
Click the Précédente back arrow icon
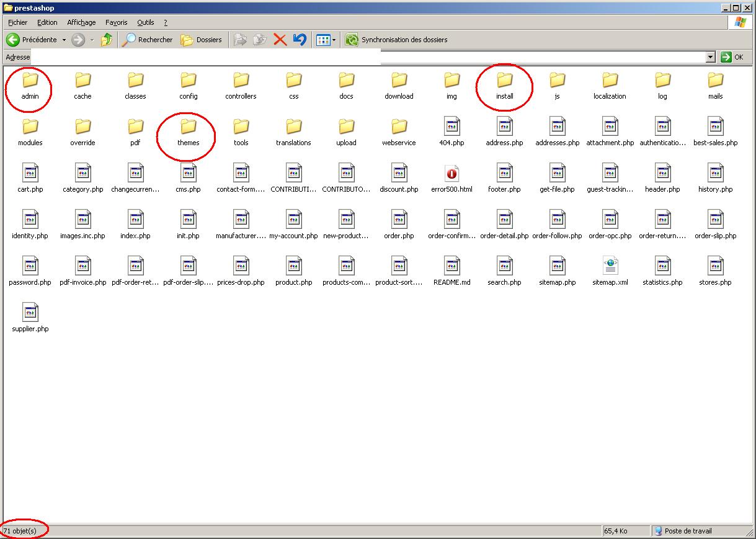[13, 40]
